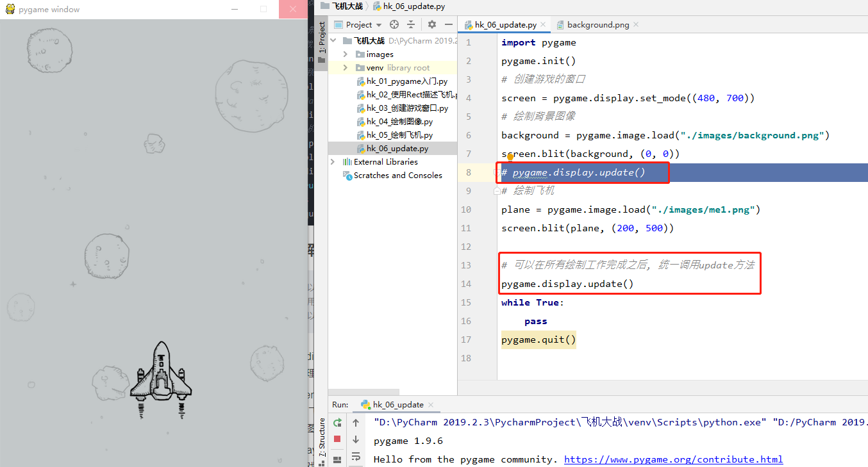
Task: Toggle soft-wrap in the Run console
Action: [357, 457]
